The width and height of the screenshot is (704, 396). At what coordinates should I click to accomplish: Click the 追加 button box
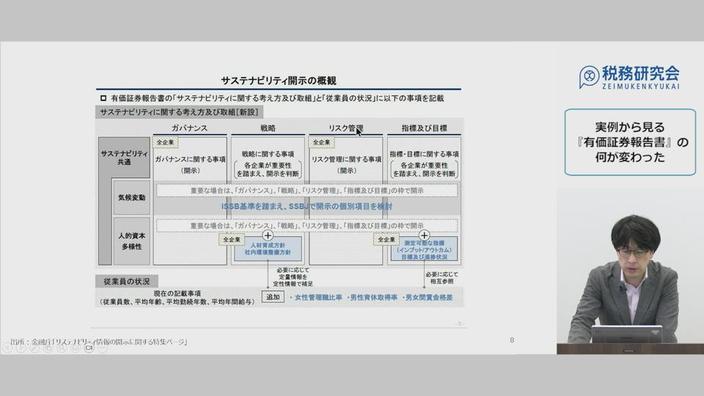[x=273, y=297]
